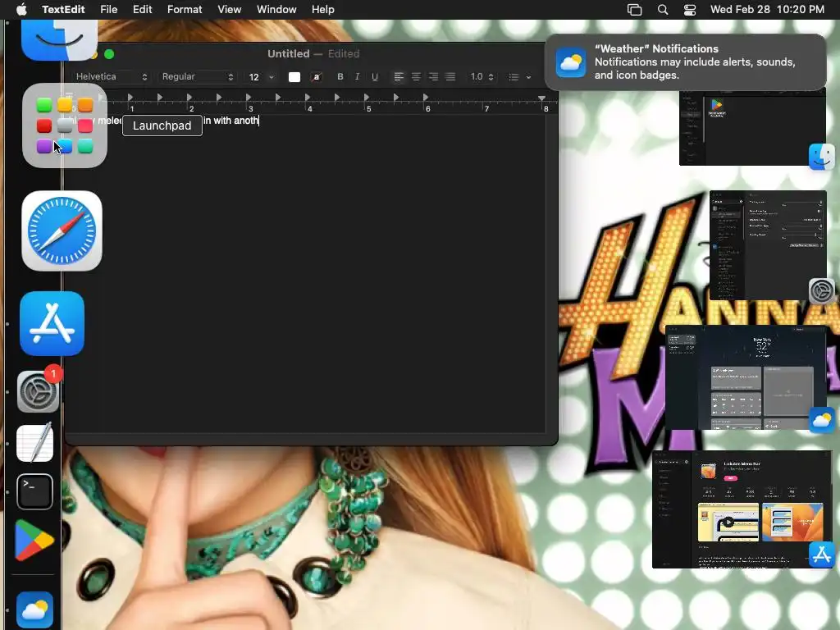Align text left in TextEdit toolbar
Screen dimensions: 840x630
(x=399, y=77)
